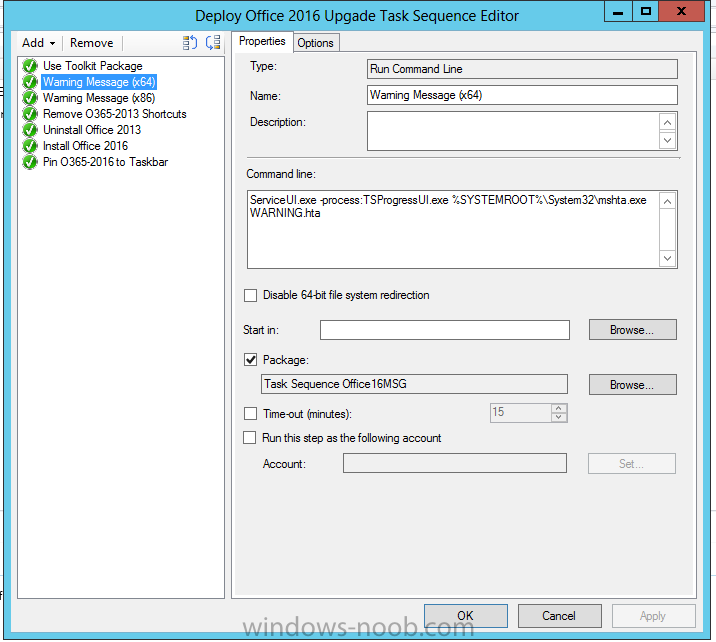Click Cancel to discard changes
The image size is (716, 642).
[x=559, y=616]
